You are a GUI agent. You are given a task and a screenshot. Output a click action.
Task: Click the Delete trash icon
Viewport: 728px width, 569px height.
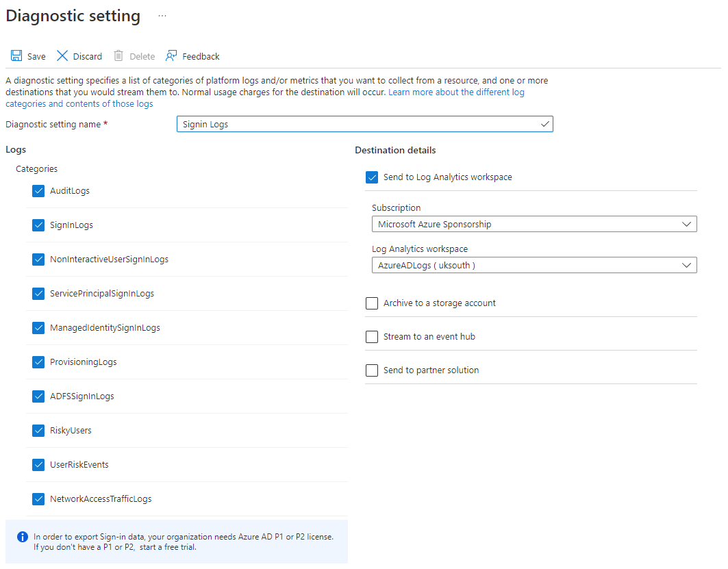tap(118, 56)
